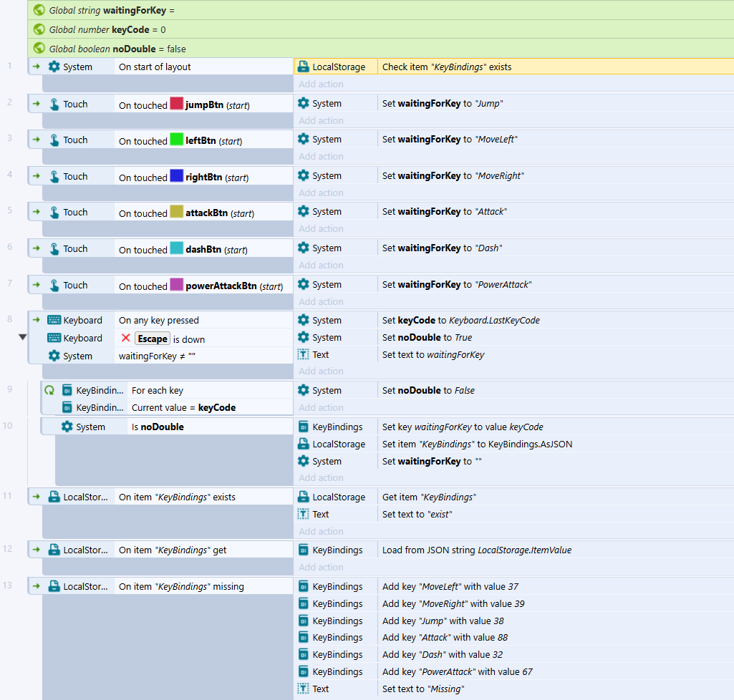Click the Keyboard icon on any key pressed
The image size is (734, 700).
click(x=54, y=321)
